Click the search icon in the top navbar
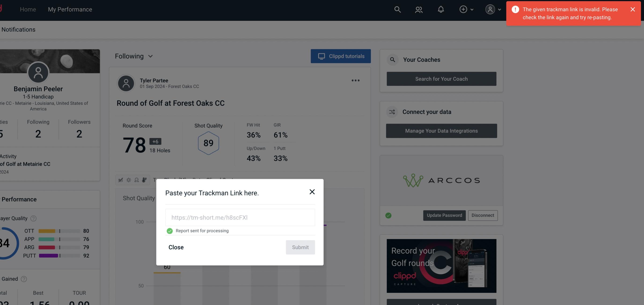644x305 pixels. click(x=397, y=9)
